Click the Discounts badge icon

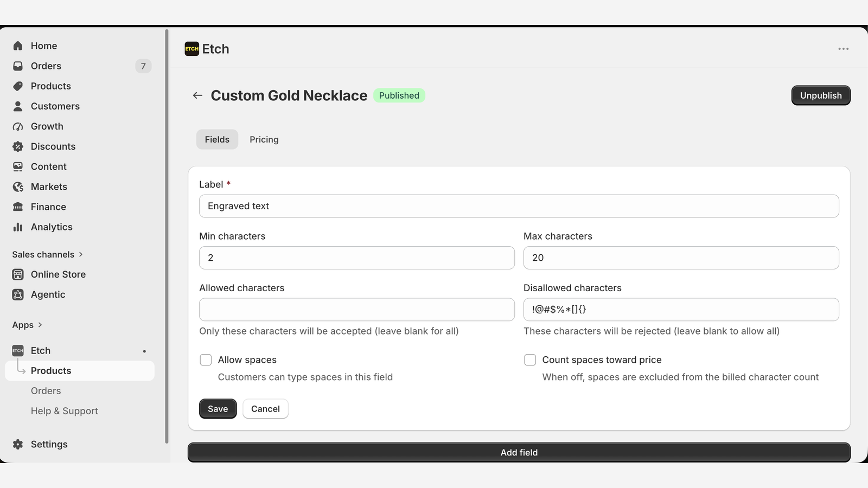18,146
